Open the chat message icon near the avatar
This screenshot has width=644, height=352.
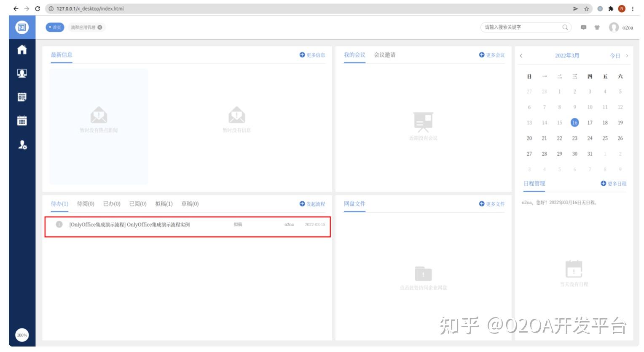583,27
